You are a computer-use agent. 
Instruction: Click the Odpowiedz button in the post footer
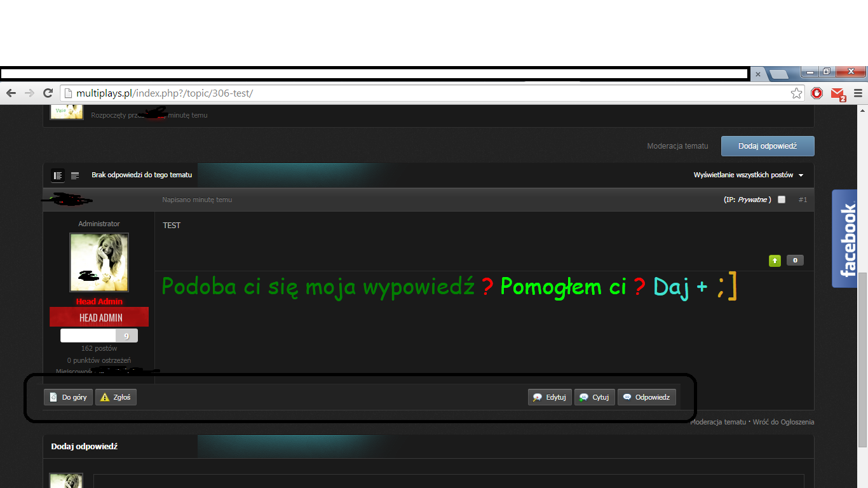point(646,396)
